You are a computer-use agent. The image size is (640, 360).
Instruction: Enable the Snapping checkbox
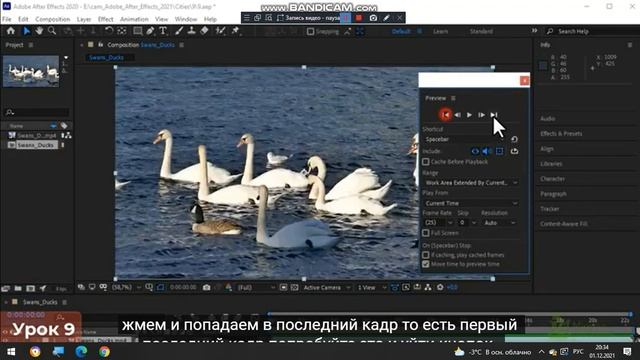[311, 31]
